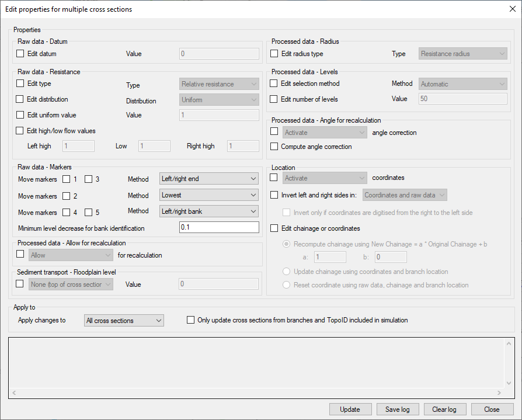This screenshot has height=420, width=522.
Task: Tick the Floodplain level checkbox
Action: point(20,283)
